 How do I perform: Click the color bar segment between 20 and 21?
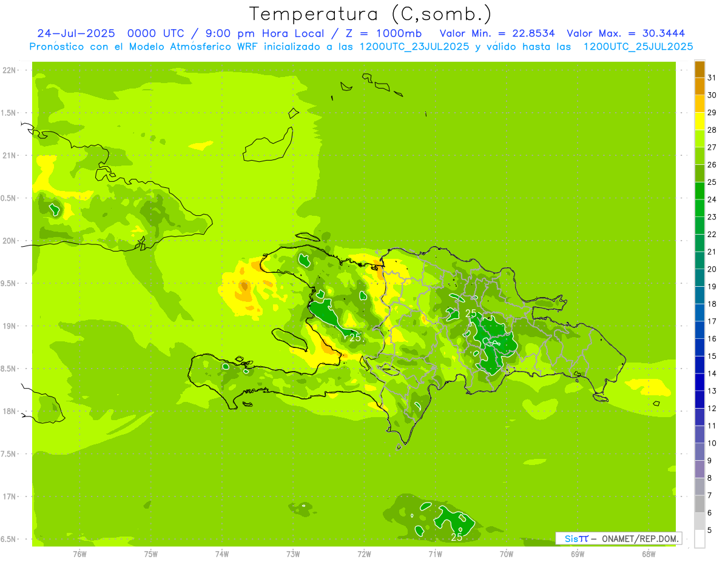(699, 260)
